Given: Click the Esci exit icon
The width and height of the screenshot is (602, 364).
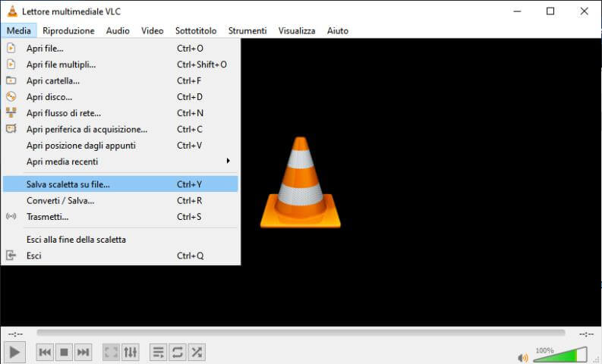Looking at the screenshot, I should (x=11, y=255).
